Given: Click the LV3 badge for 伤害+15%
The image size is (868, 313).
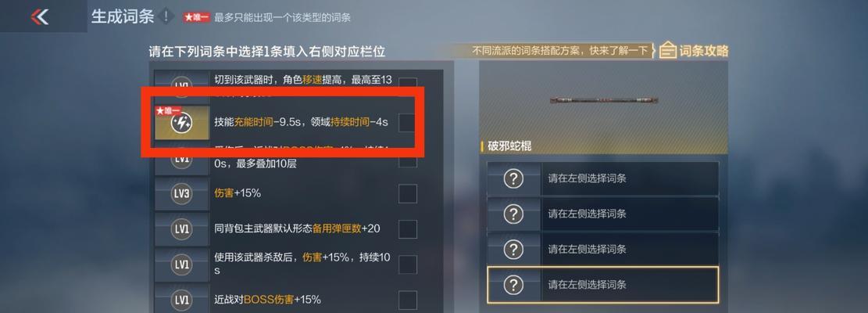Looking at the screenshot, I should (x=181, y=193).
